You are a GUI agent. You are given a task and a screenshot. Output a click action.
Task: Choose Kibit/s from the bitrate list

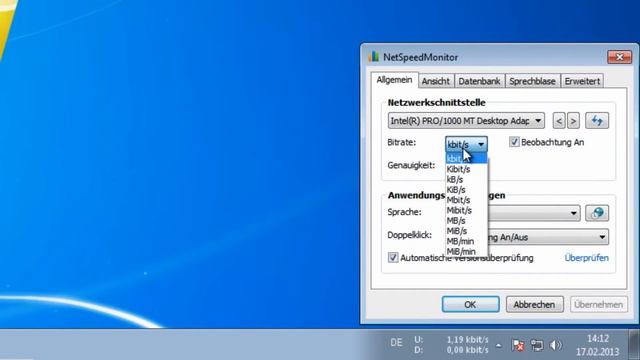click(x=467, y=169)
